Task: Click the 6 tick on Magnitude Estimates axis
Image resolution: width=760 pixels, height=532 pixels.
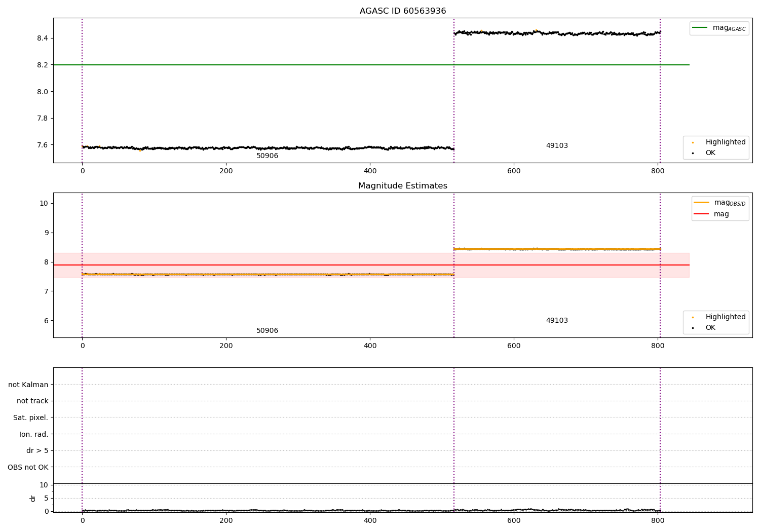Action: [46, 321]
